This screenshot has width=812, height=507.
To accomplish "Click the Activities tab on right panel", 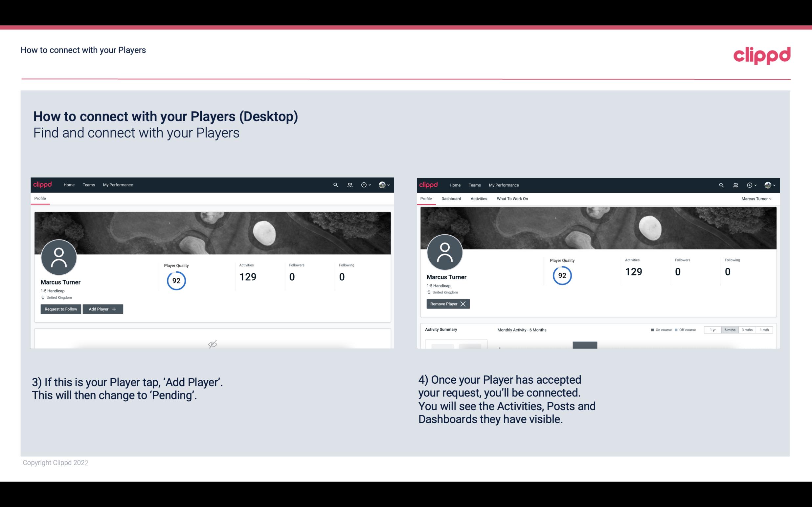I will [478, 199].
